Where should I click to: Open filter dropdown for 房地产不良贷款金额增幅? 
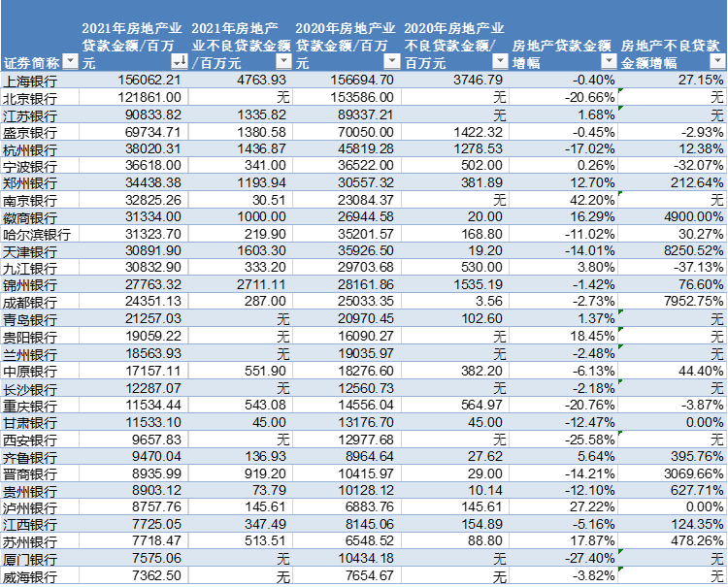click(x=717, y=61)
